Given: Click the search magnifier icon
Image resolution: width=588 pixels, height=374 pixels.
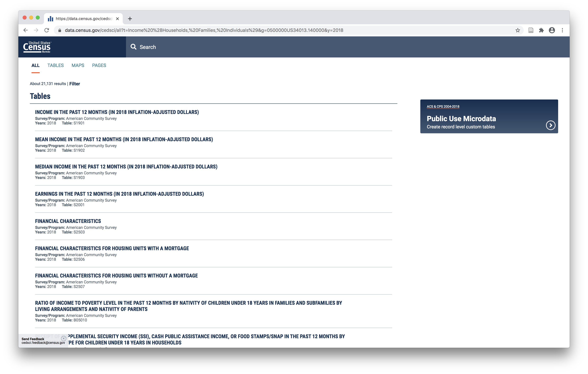Looking at the screenshot, I should pos(133,47).
